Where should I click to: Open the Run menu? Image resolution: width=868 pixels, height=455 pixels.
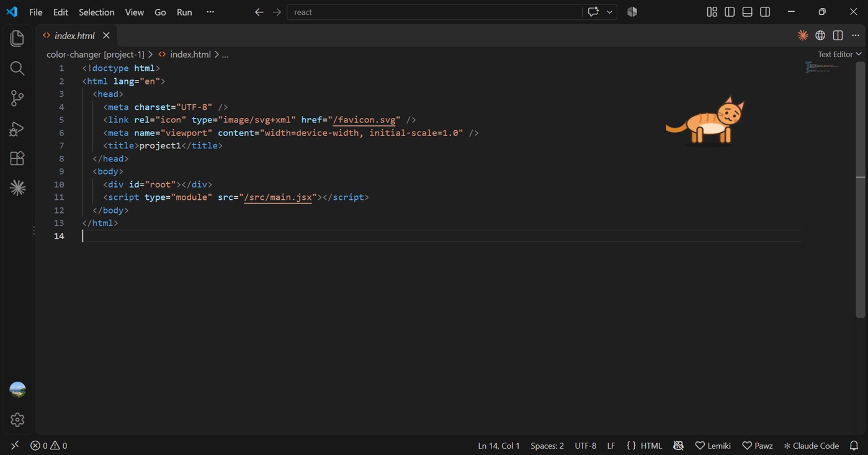point(184,12)
